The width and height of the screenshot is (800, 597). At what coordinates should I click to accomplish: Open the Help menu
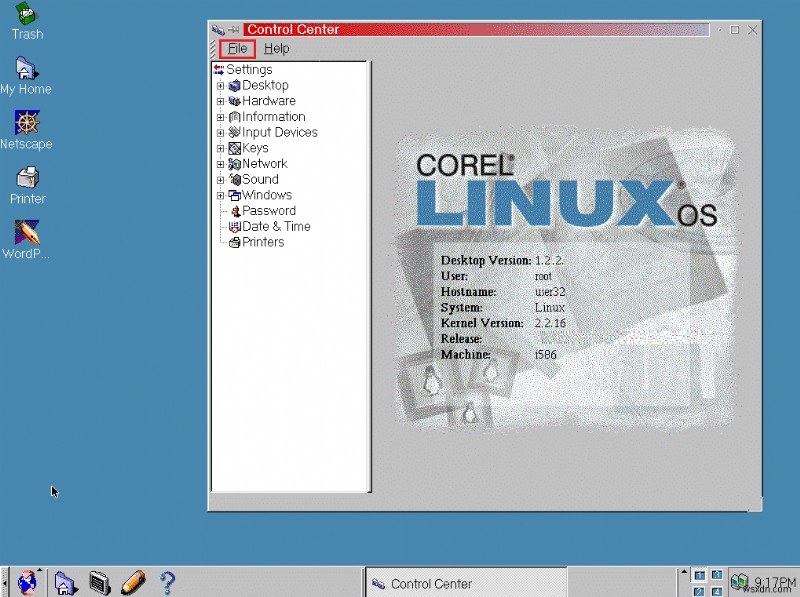(277, 48)
